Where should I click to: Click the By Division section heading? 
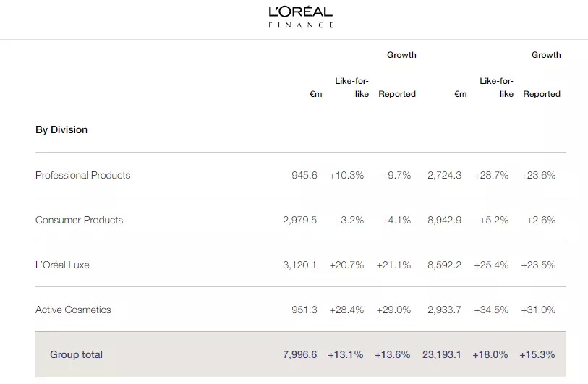[61, 129]
